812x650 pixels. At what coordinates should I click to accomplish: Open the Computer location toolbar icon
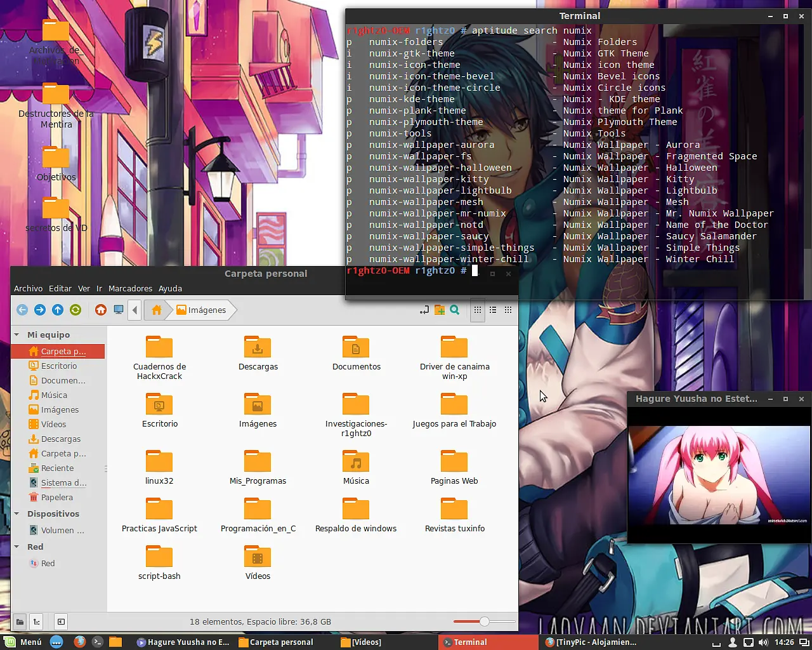(x=118, y=310)
